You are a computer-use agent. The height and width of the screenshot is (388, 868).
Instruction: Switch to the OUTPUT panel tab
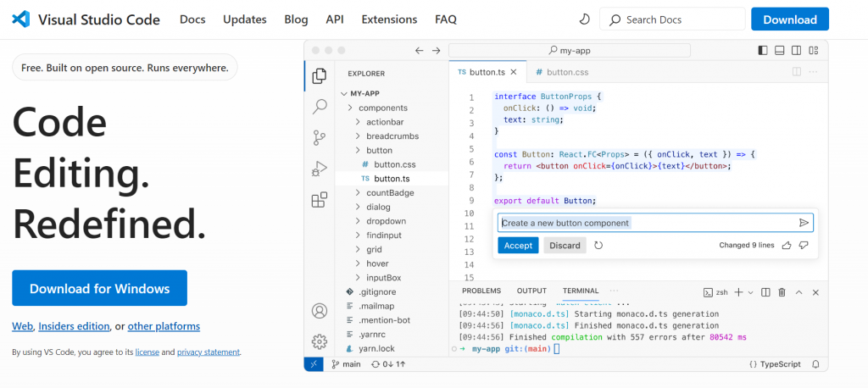(531, 291)
